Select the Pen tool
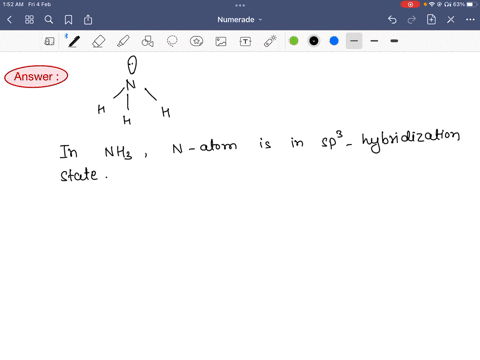The height and width of the screenshot is (360, 480). (x=74, y=41)
